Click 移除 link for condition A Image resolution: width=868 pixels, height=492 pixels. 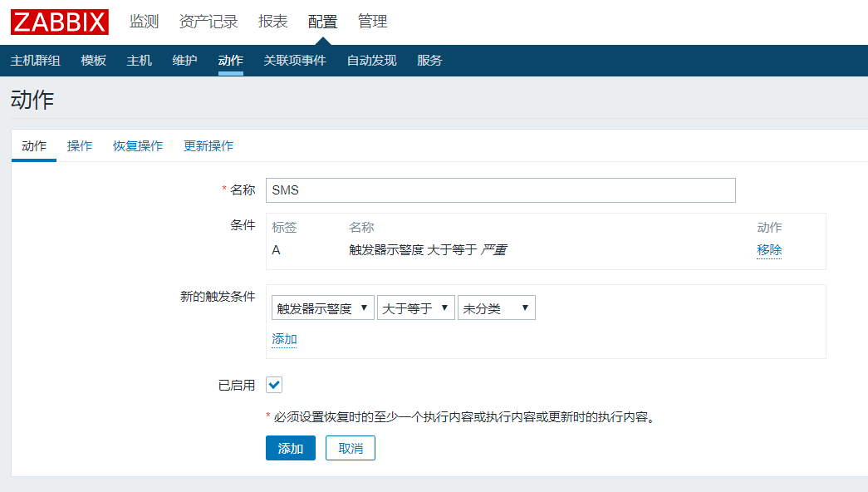tap(769, 250)
